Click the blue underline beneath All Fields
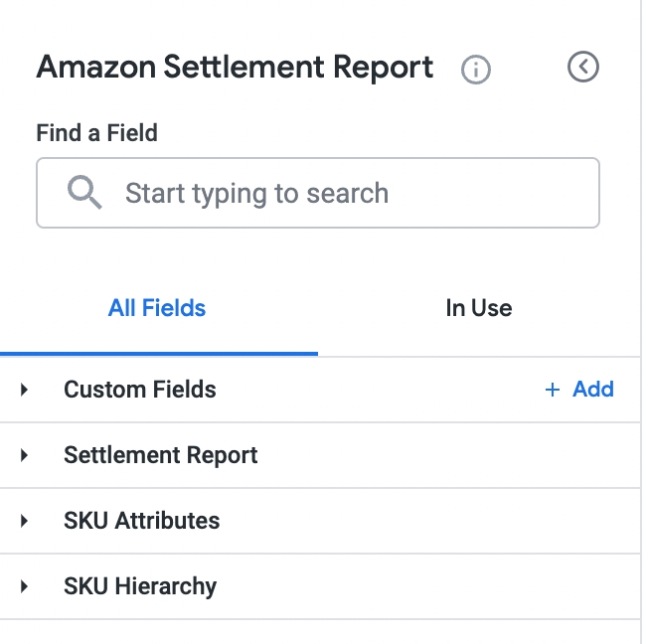The width and height of the screenshot is (646, 644). pos(159,353)
